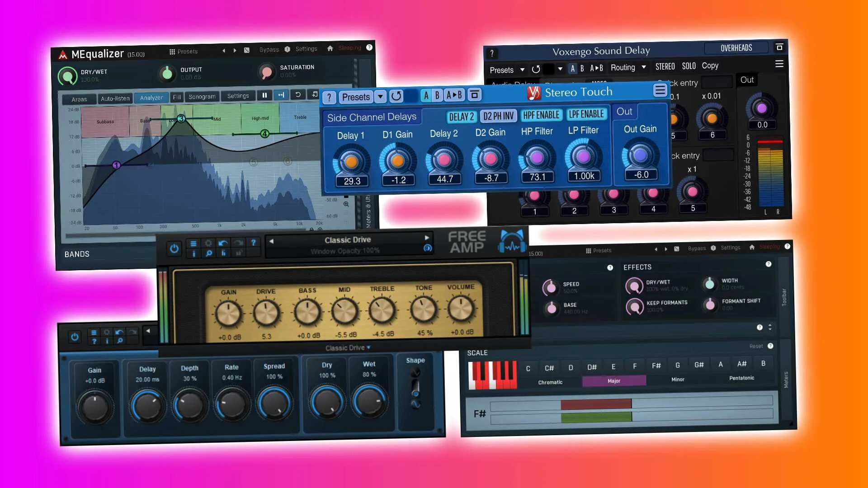Click Reset in the pitch plugin scale section

pos(756,346)
